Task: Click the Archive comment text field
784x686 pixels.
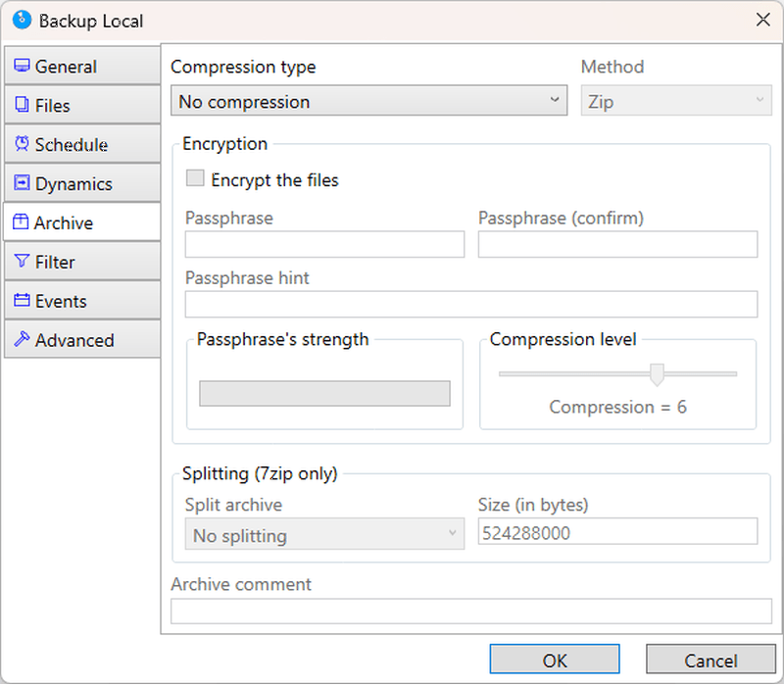Action: (471, 611)
